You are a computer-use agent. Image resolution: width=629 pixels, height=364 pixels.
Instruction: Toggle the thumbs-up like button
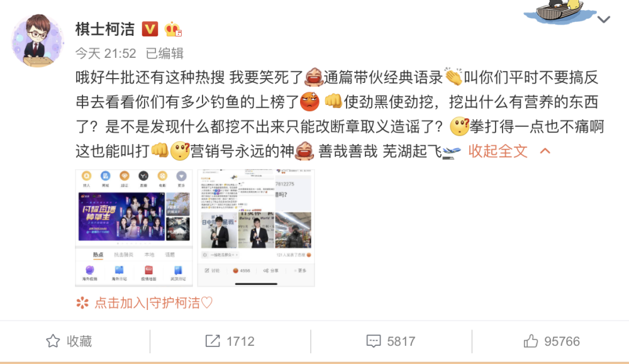click(x=531, y=341)
